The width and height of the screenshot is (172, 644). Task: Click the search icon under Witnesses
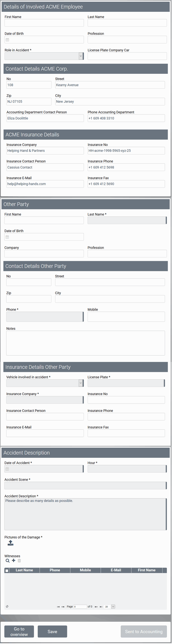(x=8, y=561)
